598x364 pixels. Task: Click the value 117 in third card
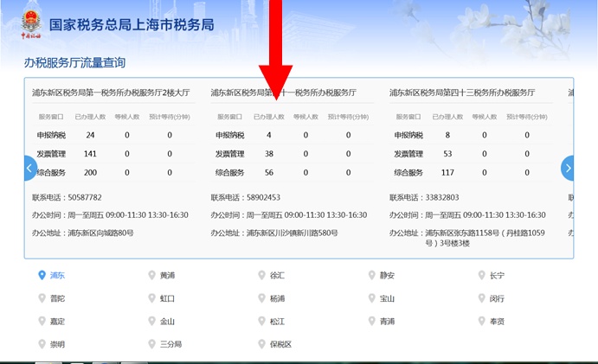point(447,172)
